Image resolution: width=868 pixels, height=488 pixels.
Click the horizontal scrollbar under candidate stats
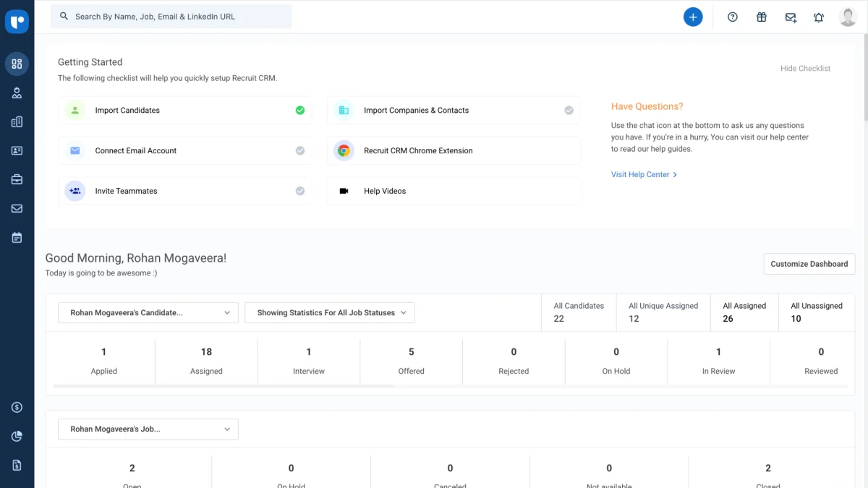[224, 387]
